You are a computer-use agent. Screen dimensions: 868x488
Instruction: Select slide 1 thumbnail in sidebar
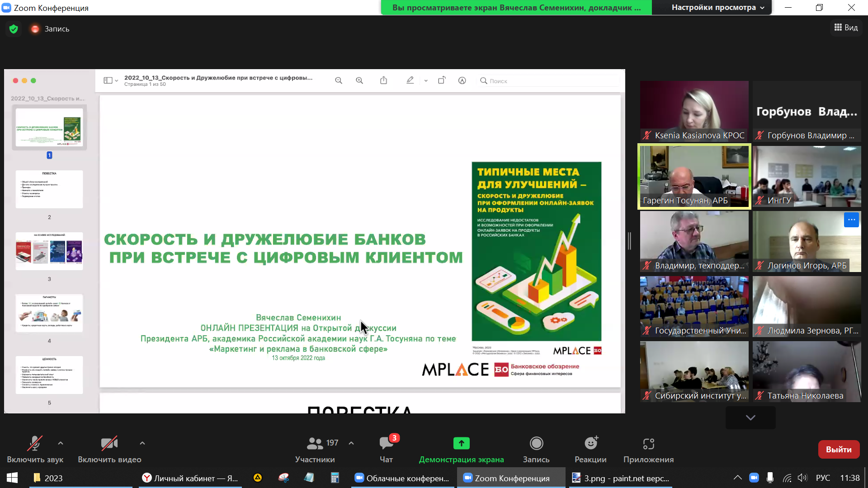point(49,127)
